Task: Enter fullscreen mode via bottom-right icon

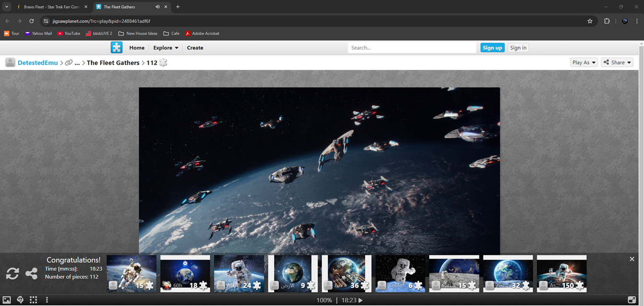Action: 632,300
